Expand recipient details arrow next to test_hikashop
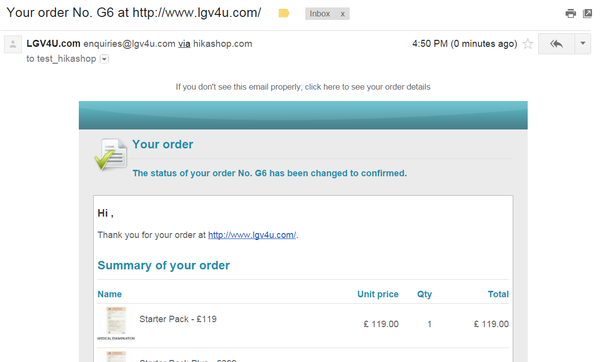Viewport: 600px width, 362px height. point(104,59)
